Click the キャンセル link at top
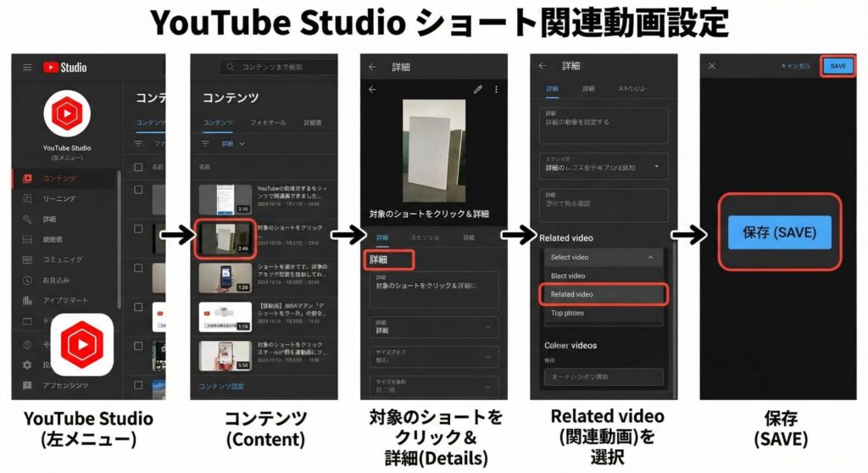The height and width of the screenshot is (473, 868). [795, 66]
